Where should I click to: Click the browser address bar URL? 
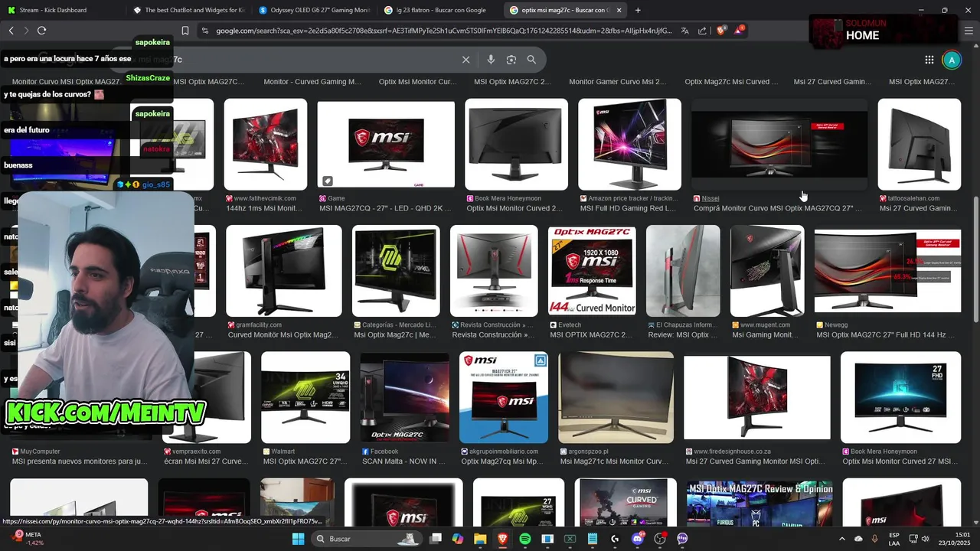(x=443, y=31)
